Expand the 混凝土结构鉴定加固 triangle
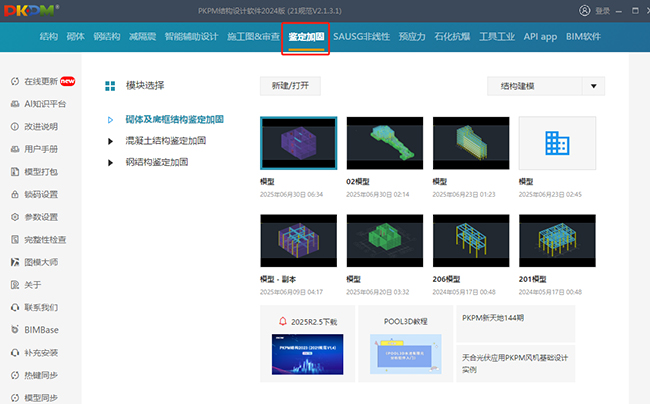 point(110,141)
